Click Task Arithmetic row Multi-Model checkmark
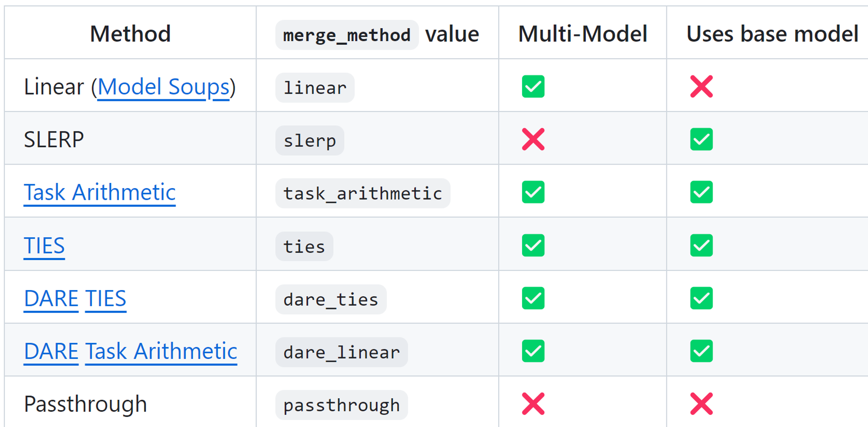This screenshot has width=868, height=427. pos(533,192)
